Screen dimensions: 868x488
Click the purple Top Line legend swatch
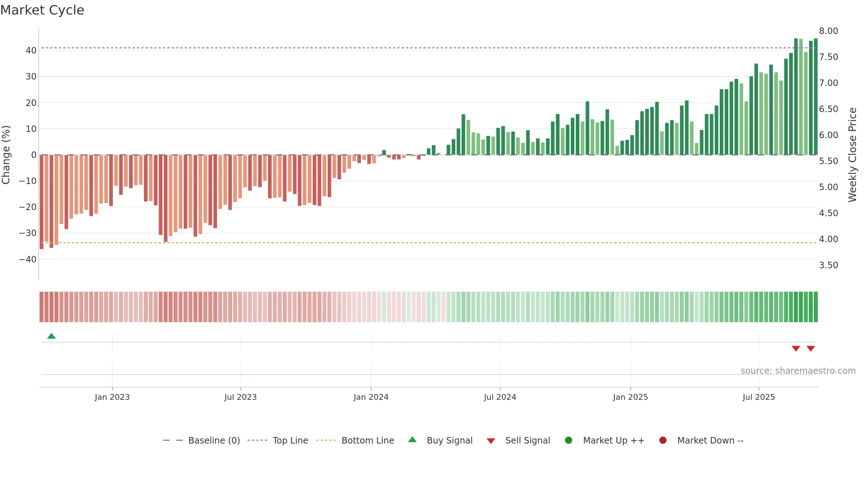257,440
